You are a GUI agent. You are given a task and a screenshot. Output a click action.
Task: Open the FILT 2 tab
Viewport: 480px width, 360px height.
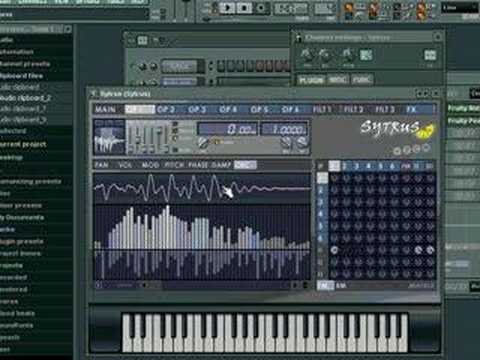[x=353, y=110]
